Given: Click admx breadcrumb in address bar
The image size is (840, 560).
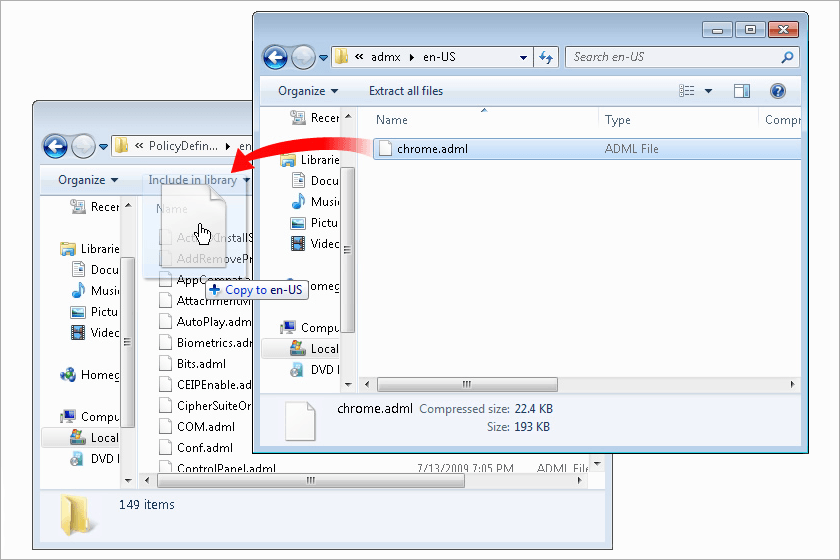Looking at the screenshot, I should click(x=385, y=57).
